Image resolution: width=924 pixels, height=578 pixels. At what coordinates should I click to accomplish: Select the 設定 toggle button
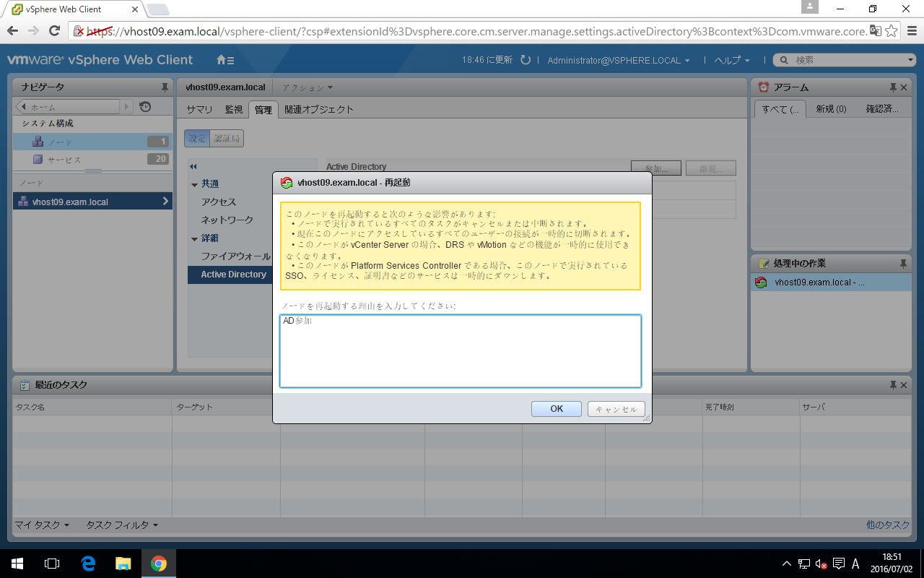197,138
